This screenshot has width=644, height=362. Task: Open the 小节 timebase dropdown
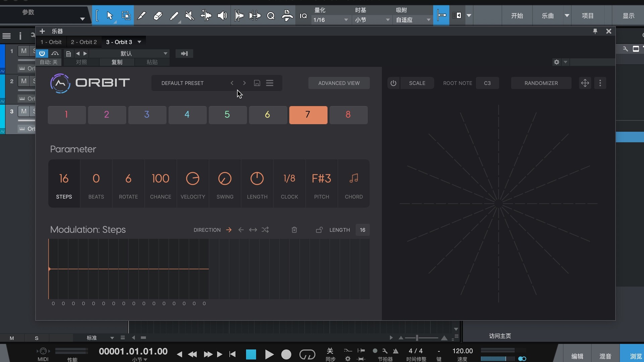pos(372,20)
